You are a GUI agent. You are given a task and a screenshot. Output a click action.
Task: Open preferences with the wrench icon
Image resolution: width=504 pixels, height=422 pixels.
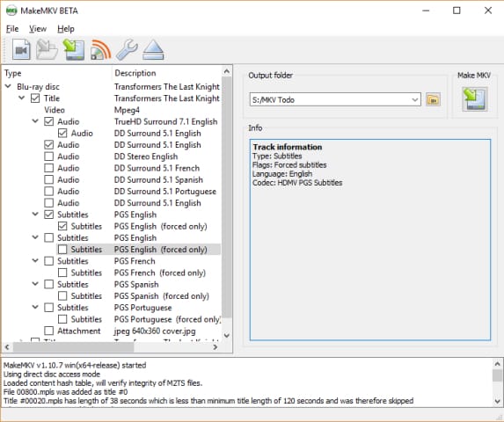(x=127, y=50)
